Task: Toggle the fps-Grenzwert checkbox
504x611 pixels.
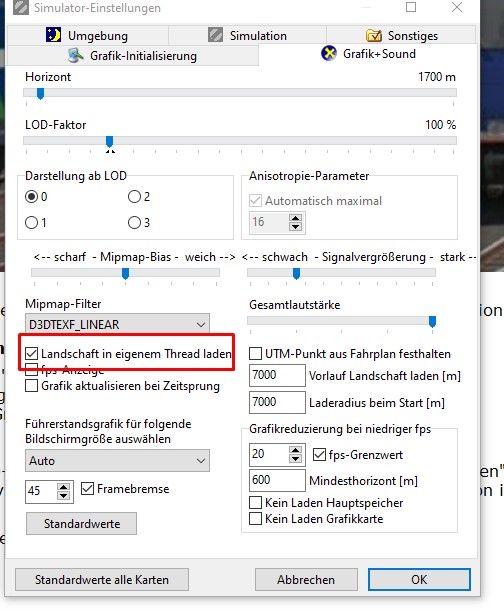Action: click(320, 454)
